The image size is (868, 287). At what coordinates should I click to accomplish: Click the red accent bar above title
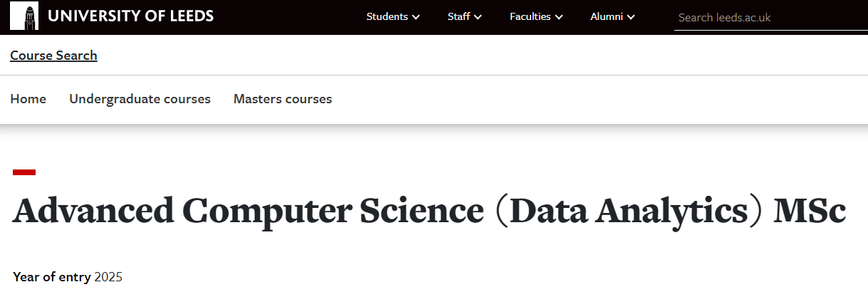pyautogui.click(x=24, y=172)
